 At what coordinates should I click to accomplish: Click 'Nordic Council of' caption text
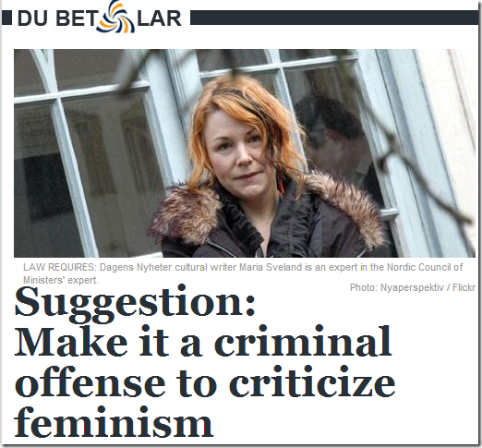tap(425, 267)
